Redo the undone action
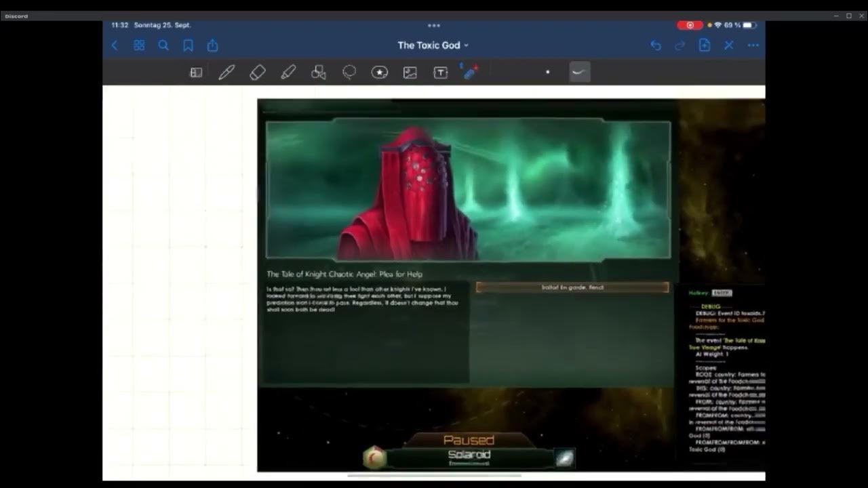Image resolution: width=868 pixels, height=488 pixels. point(680,45)
